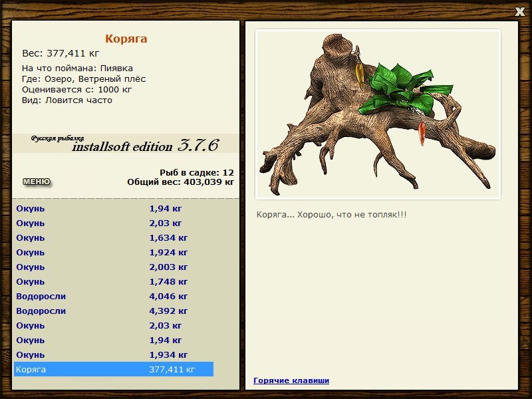The image size is (532, 399).
Task: Select the Окунь 1,924 кг row
Action: click(x=114, y=253)
